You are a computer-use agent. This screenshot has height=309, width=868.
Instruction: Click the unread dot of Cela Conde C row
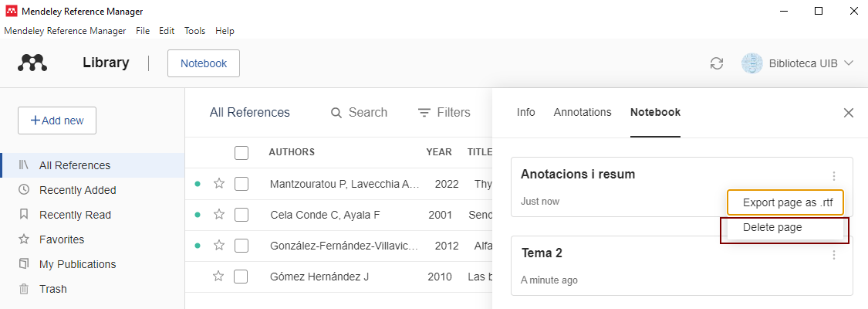pos(198,215)
